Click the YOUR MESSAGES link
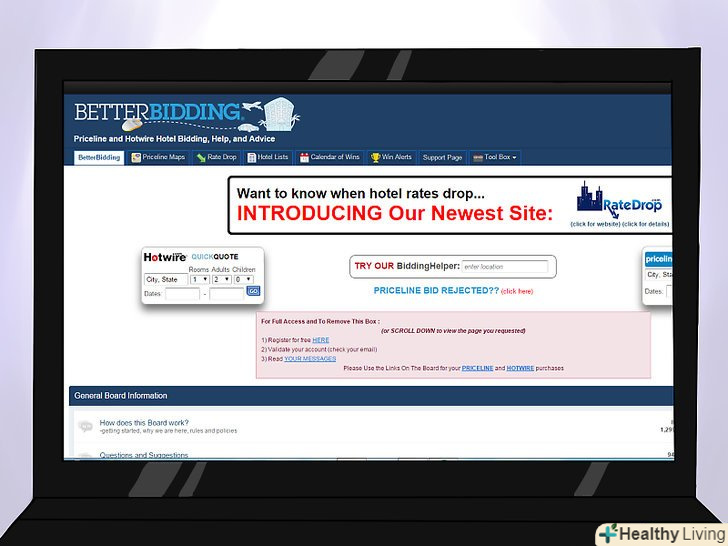 (310, 359)
